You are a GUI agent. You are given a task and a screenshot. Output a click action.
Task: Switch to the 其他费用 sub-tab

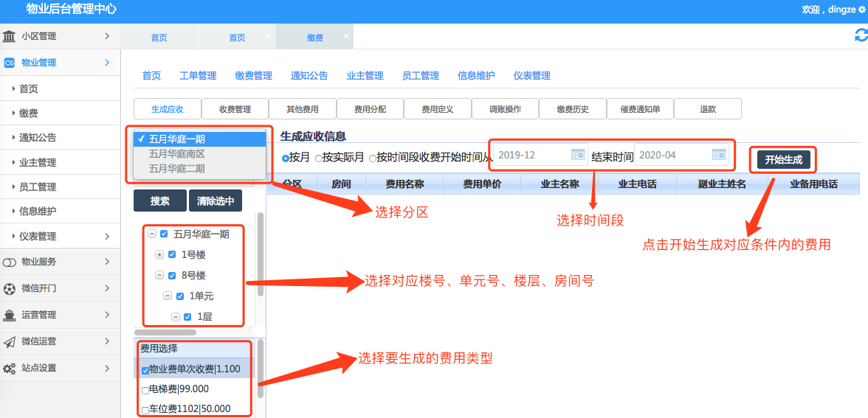click(303, 109)
